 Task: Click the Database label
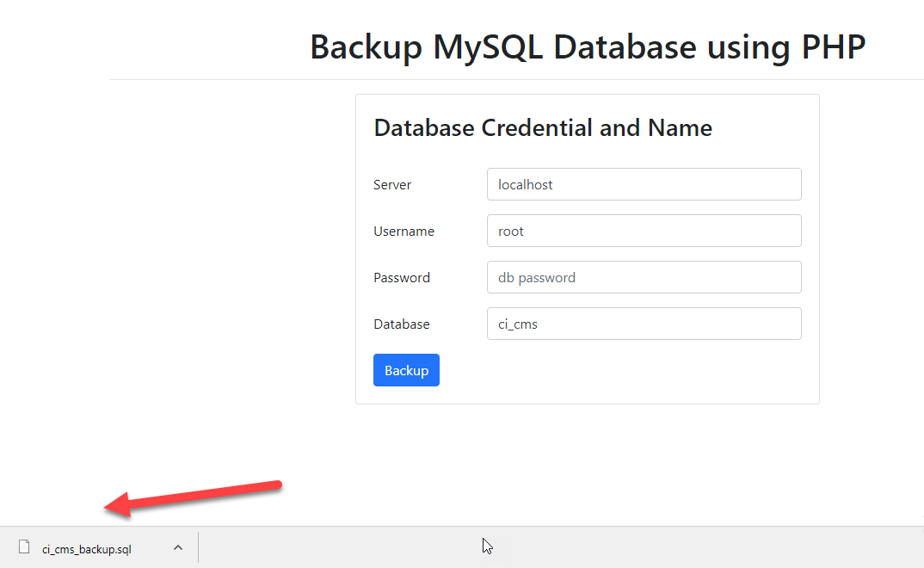point(402,324)
